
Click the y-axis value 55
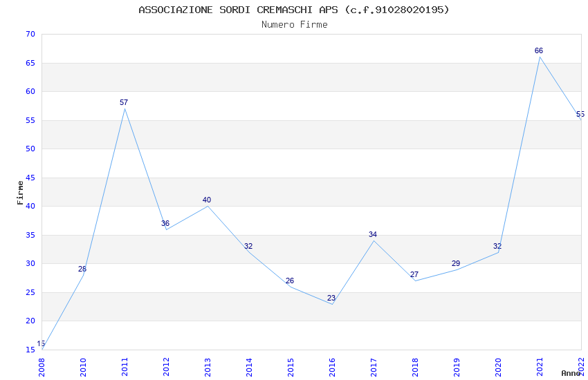30,120
